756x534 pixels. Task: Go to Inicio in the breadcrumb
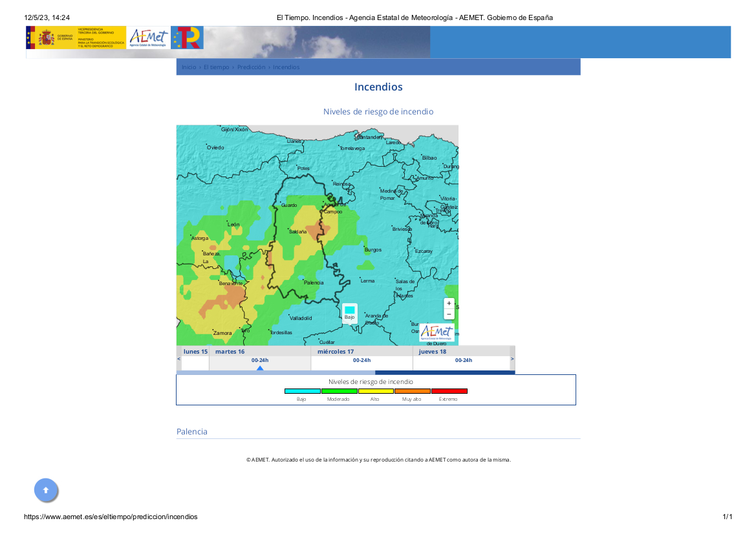pyautogui.click(x=189, y=67)
